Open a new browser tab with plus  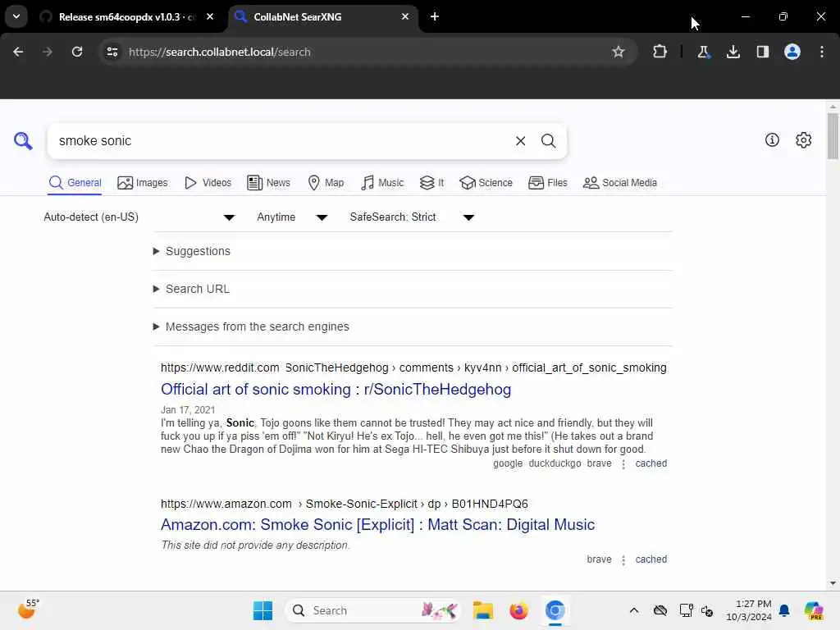click(x=435, y=16)
